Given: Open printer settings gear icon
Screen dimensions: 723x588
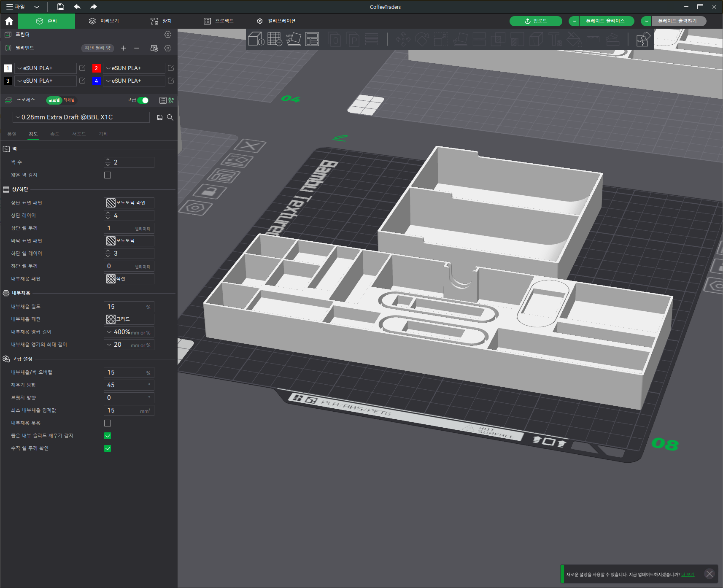Looking at the screenshot, I should pyautogui.click(x=168, y=35).
